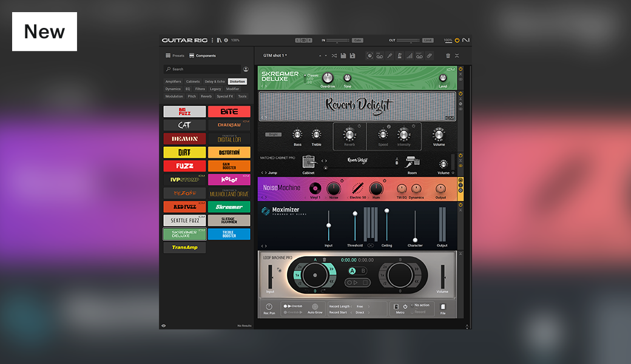Click the File icon in Loop Machine
631x364 pixels.
click(443, 307)
